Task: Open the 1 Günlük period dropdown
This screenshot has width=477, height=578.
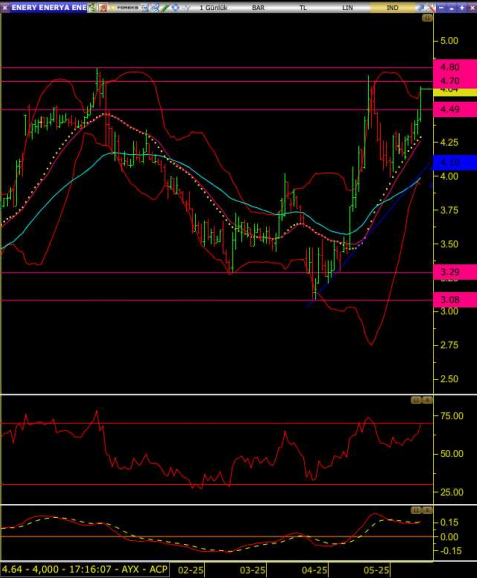Action: 213,8
